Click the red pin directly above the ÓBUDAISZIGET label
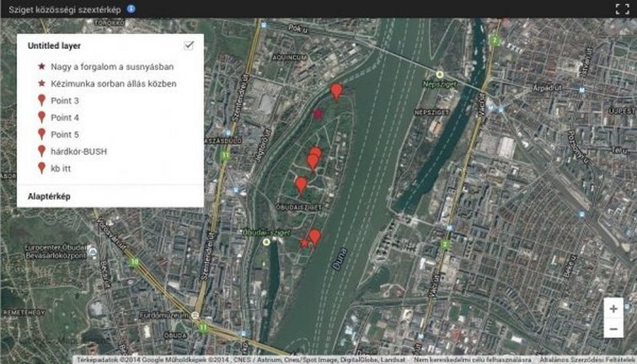This screenshot has height=364, width=637. (301, 185)
